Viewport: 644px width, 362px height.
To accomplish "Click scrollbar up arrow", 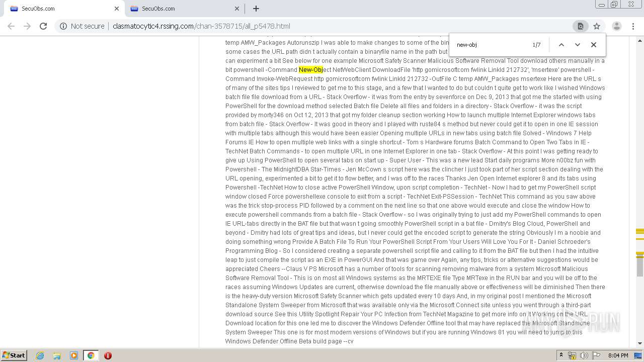I will point(639,40).
